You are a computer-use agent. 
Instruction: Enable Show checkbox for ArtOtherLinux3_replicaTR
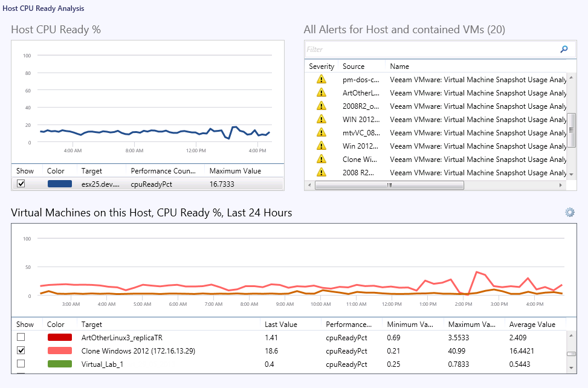pyautogui.click(x=21, y=337)
